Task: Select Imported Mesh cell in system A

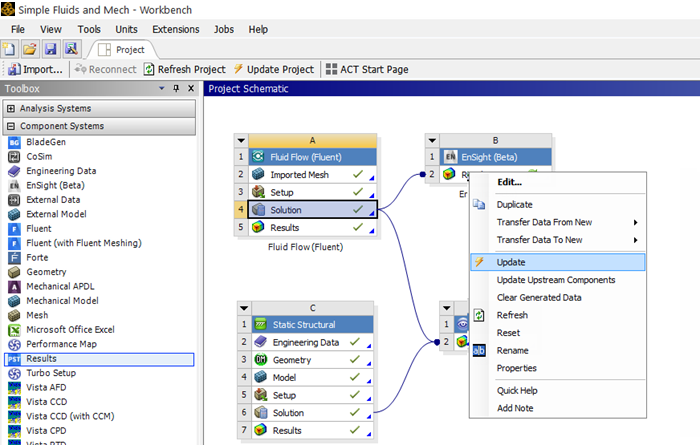Action: pyautogui.click(x=312, y=175)
